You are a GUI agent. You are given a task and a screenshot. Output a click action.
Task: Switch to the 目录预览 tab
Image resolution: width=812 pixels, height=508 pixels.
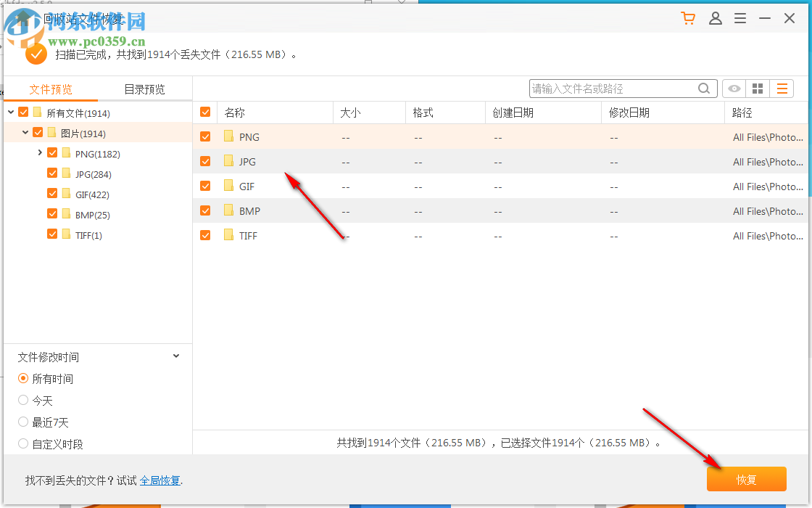pyautogui.click(x=144, y=89)
